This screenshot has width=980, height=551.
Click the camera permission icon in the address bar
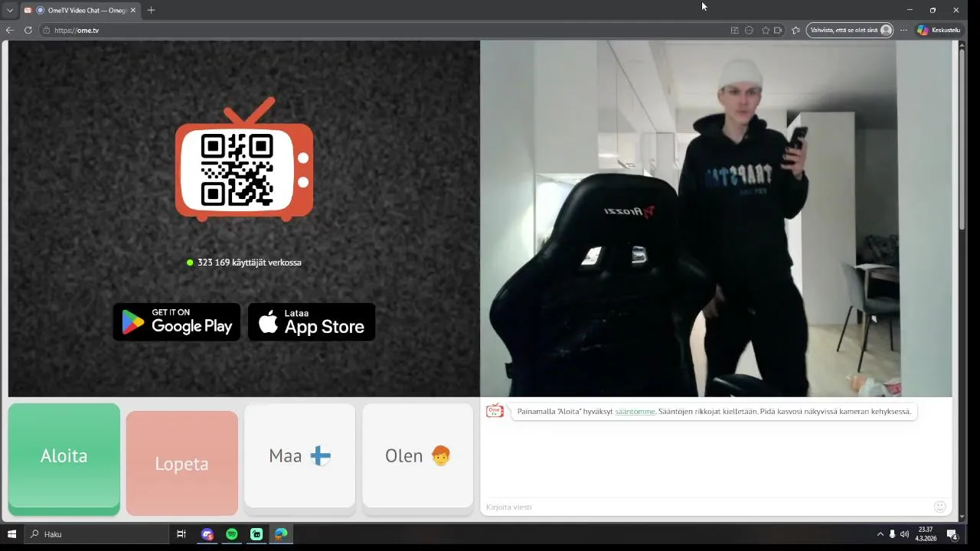coord(779,30)
